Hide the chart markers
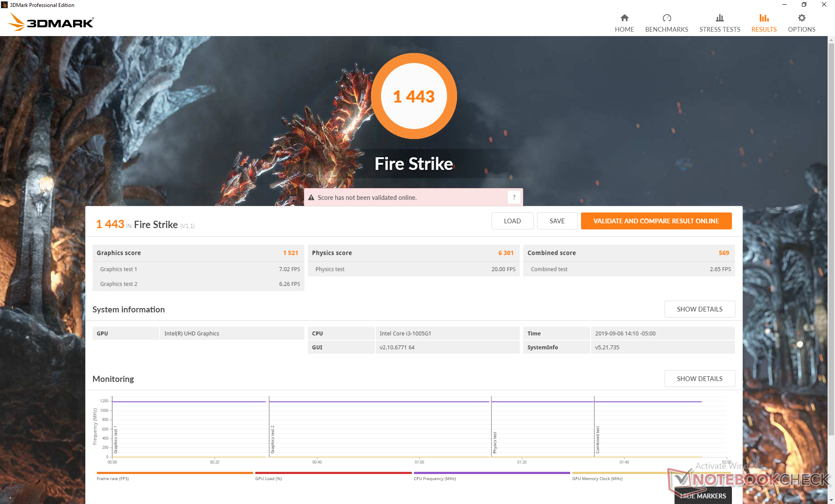 coord(702,496)
